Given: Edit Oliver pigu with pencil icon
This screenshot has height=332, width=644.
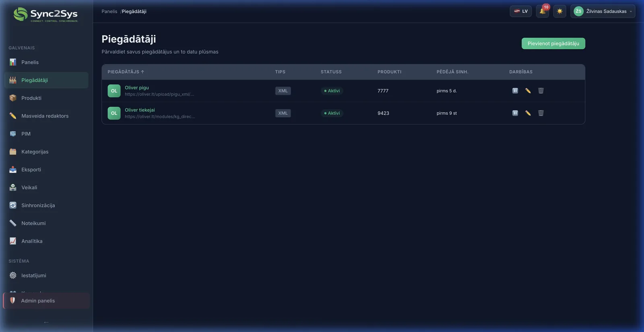Looking at the screenshot, I should pyautogui.click(x=528, y=91).
